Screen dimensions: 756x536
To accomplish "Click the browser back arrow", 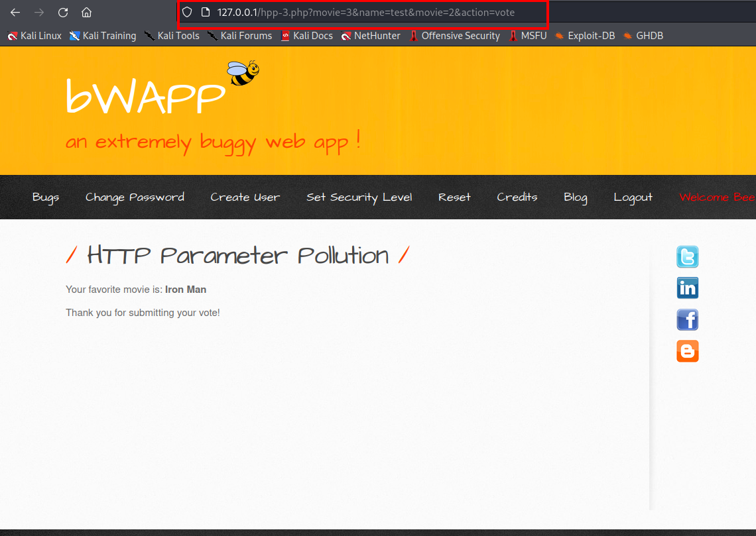I will [x=15, y=13].
